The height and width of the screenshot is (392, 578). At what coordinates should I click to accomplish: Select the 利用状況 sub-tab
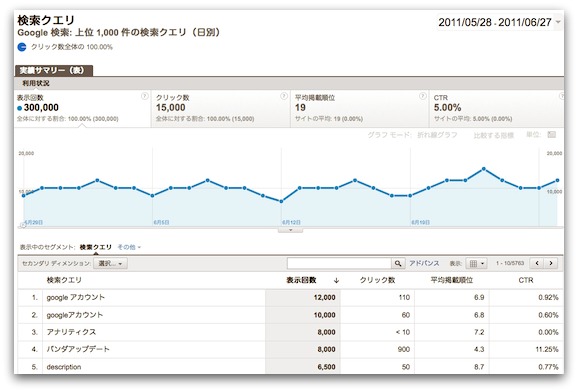click(x=36, y=83)
